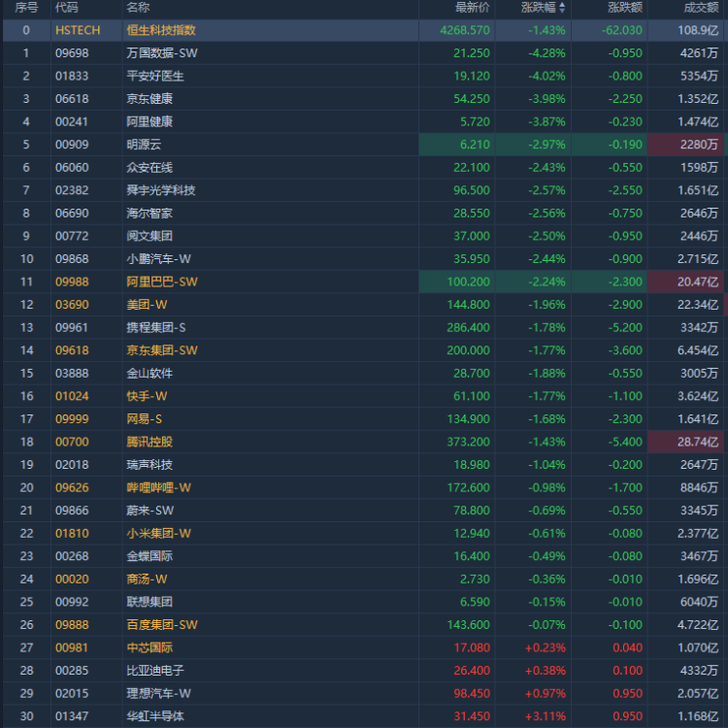
Task: Open stock 金山软件
Action: tap(149, 374)
